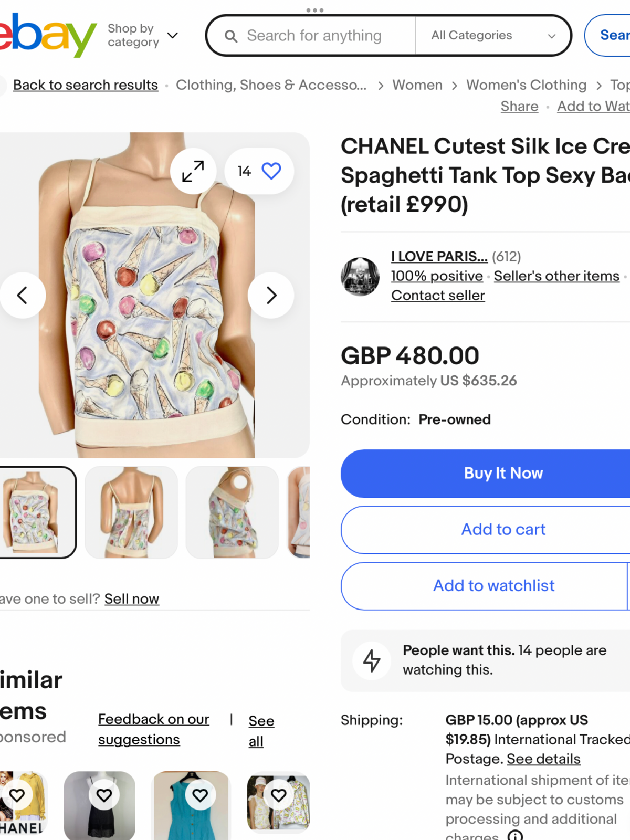Open the All Categories dropdown
Screen dimensions: 630x840
click(x=493, y=35)
